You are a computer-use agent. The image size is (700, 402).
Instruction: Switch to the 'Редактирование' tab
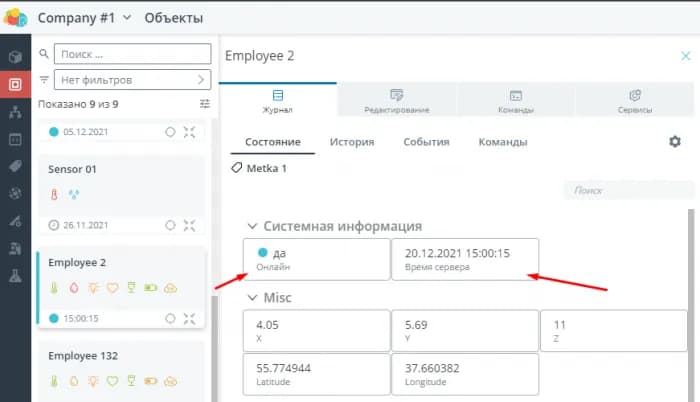point(397,101)
